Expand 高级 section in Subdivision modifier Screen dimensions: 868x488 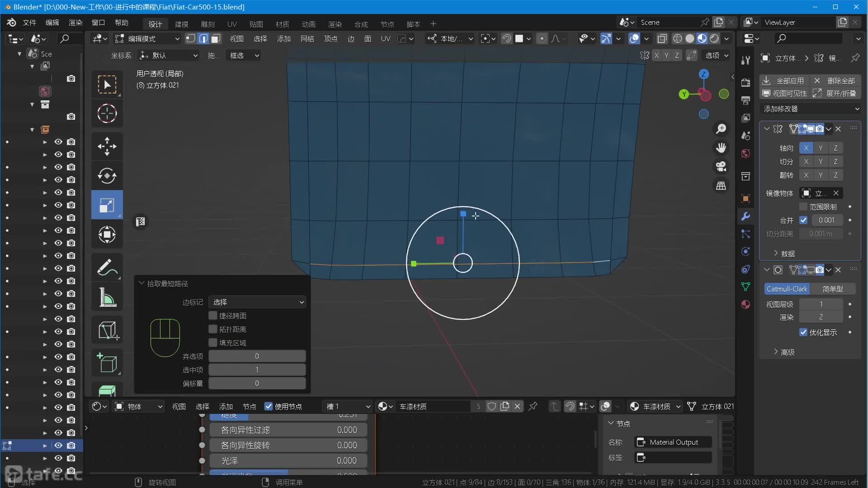(x=784, y=352)
